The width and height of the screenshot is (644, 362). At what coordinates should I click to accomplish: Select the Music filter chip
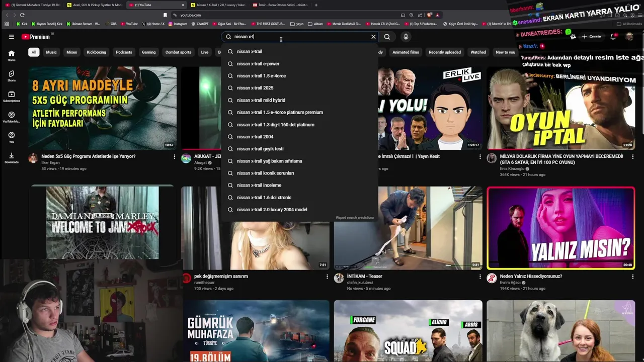pos(51,52)
